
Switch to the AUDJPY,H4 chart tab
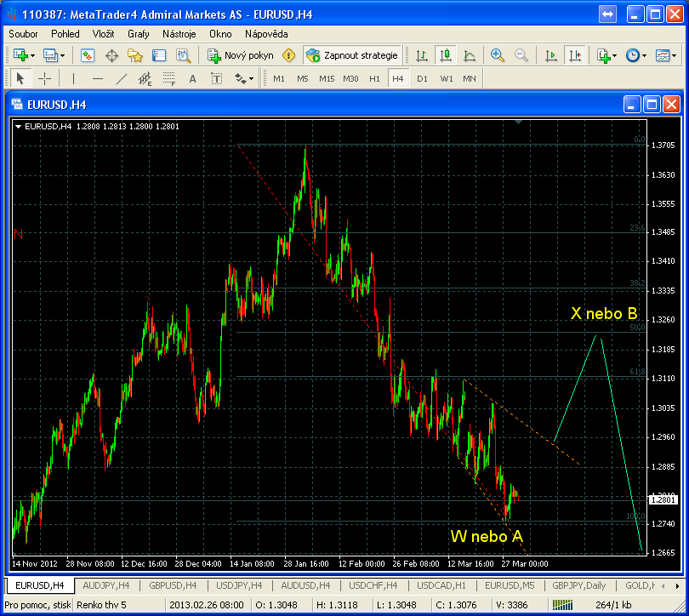106,585
